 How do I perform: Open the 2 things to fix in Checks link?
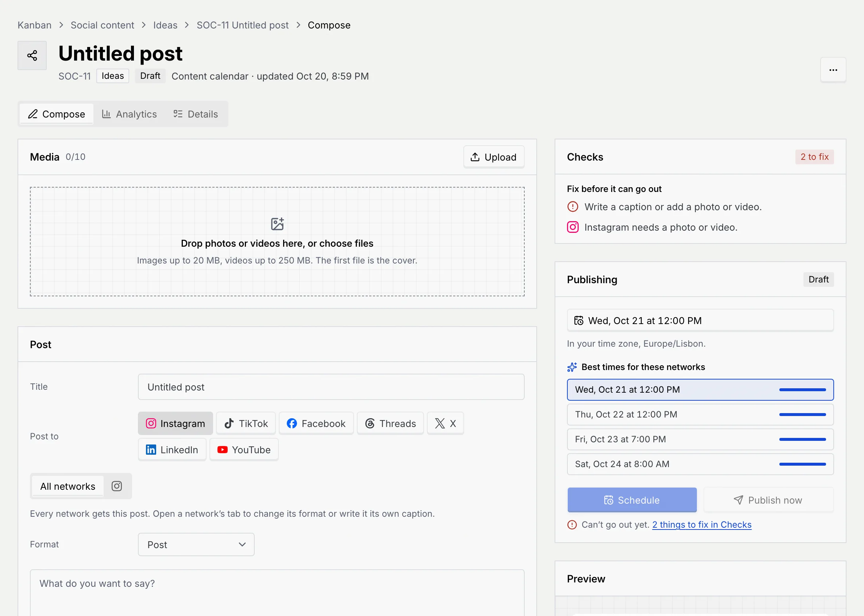tap(702, 525)
